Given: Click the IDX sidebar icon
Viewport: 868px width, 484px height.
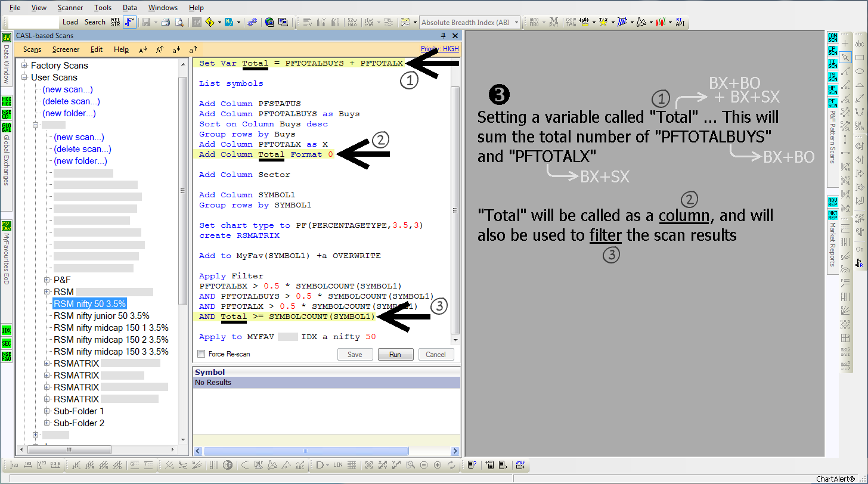Looking at the screenshot, I should pos(7,330).
